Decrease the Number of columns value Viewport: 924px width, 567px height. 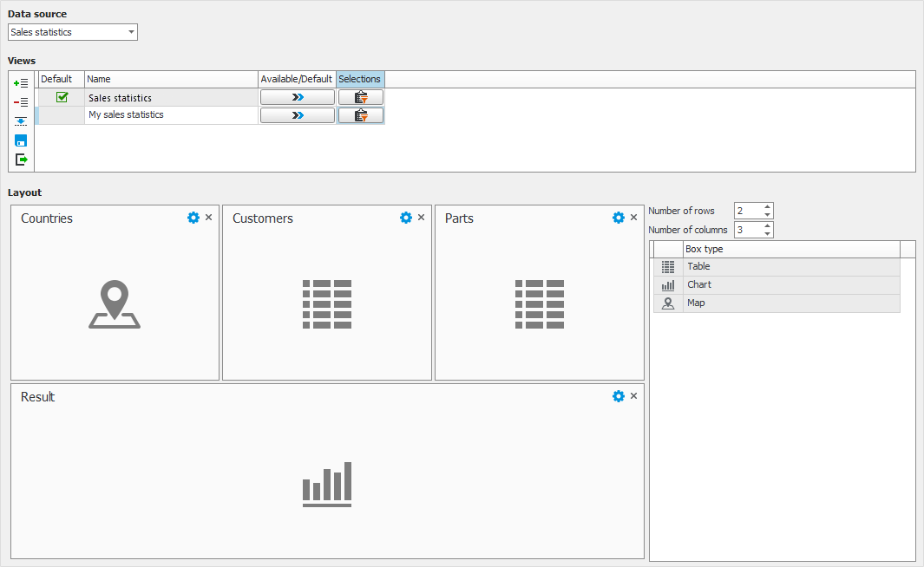click(x=767, y=234)
